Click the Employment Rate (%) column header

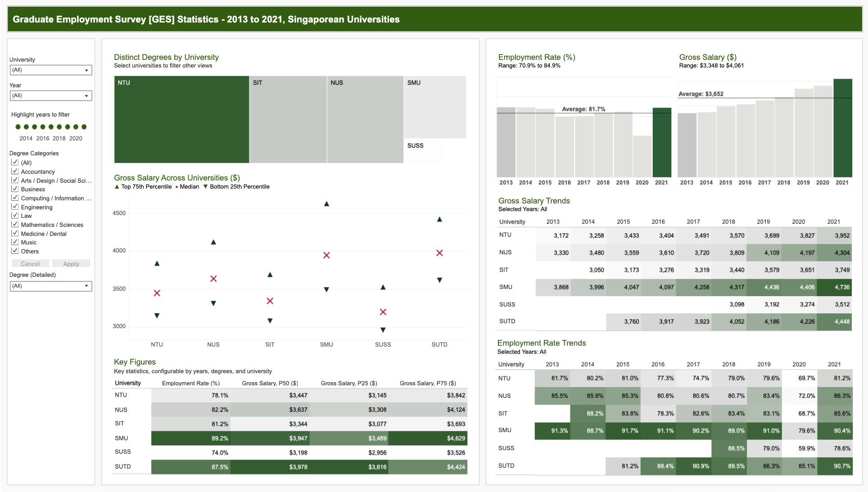[191, 383]
